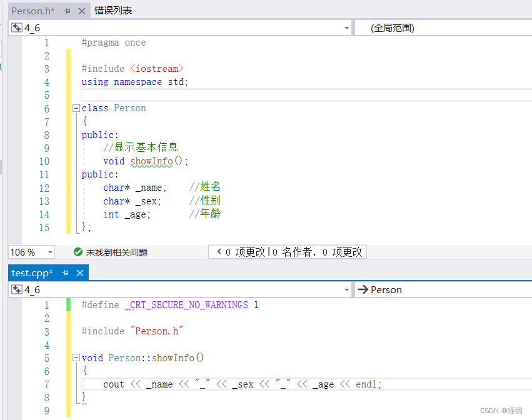This screenshot has height=420, width=532.
Task: Click on #include <iostream> text
Action: point(133,69)
